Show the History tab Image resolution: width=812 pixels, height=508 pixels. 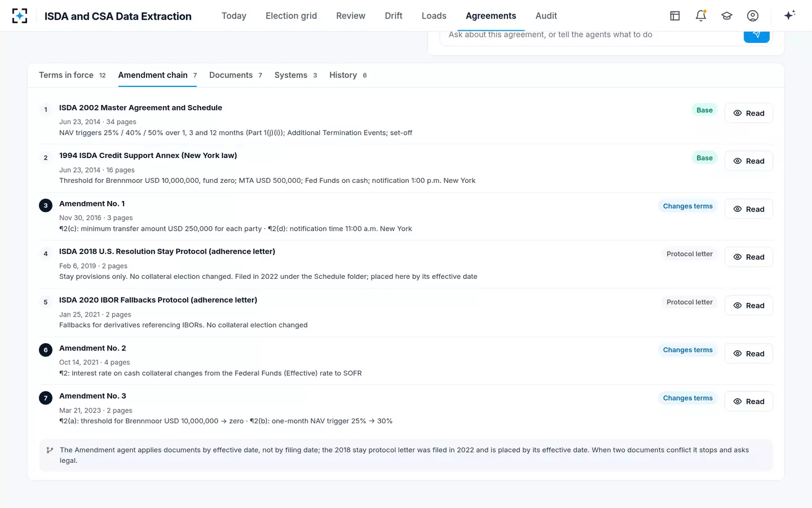click(x=348, y=75)
